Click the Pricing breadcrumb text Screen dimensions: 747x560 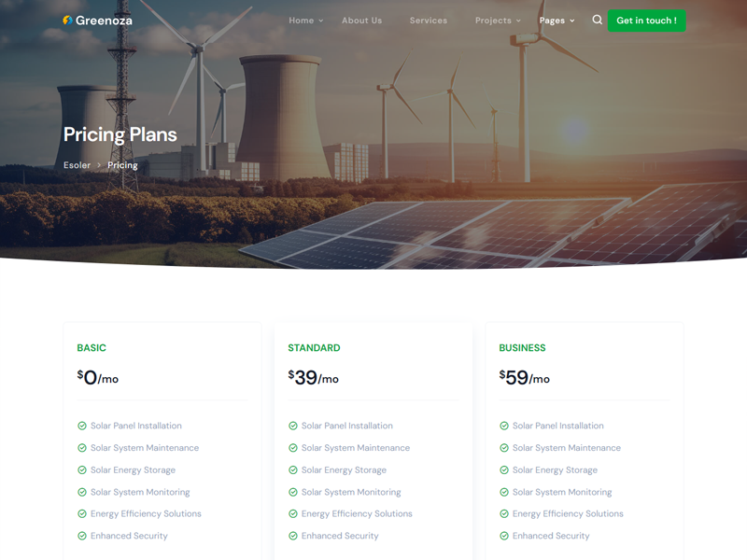pyautogui.click(x=122, y=165)
